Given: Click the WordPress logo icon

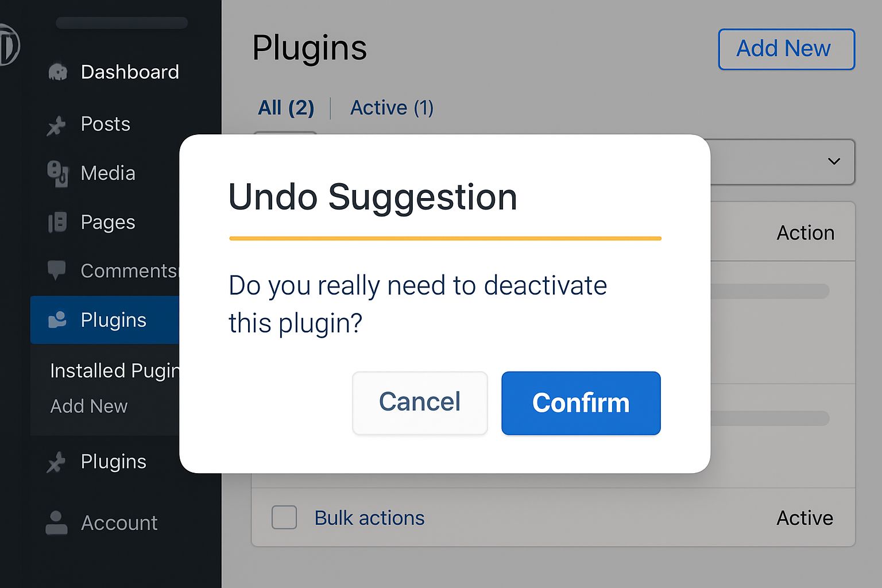Looking at the screenshot, I should point(8,45).
